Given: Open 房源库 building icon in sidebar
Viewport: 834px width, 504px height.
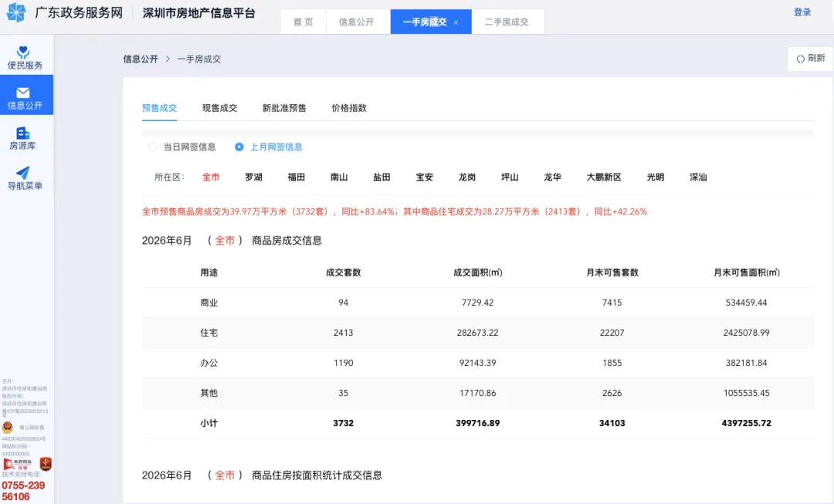Looking at the screenshot, I should click(23, 133).
